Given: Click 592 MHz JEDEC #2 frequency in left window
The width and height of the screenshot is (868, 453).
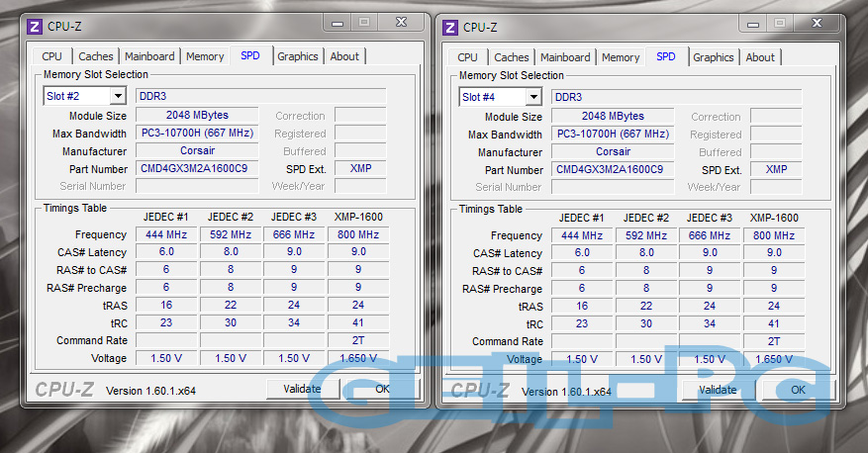Looking at the screenshot, I should [x=231, y=234].
